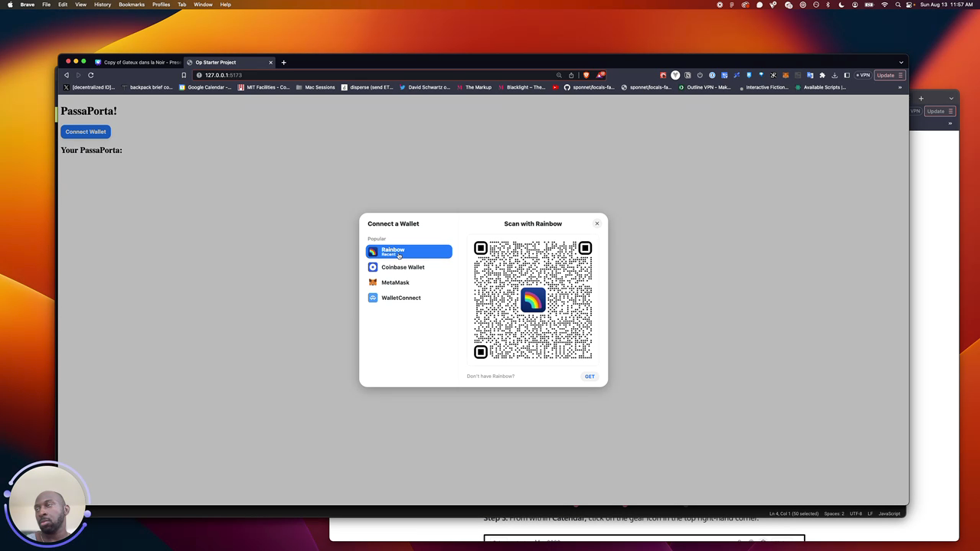Open MIT Facilities bookmark
The width and height of the screenshot is (980, 551).
[264, 87]
